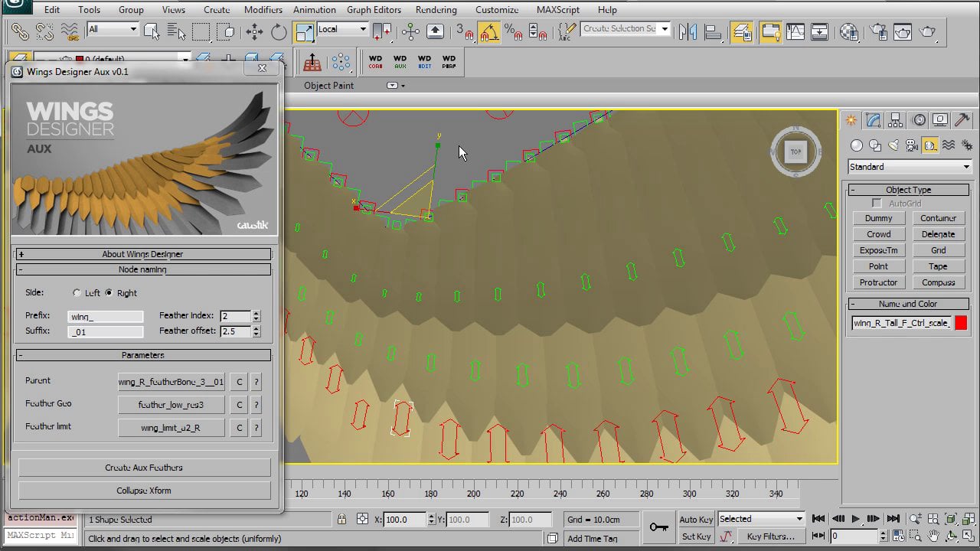
Task: Click the Select and Link chain icon
Action: point(20,31)
